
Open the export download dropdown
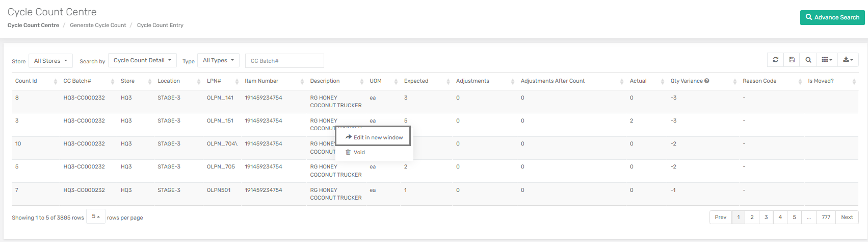(x=848, y=60)
